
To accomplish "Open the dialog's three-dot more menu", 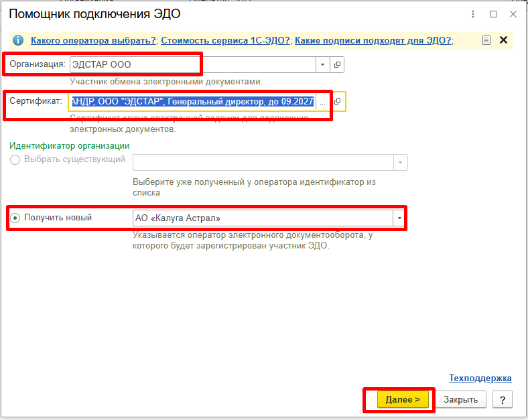I will 473,14.
